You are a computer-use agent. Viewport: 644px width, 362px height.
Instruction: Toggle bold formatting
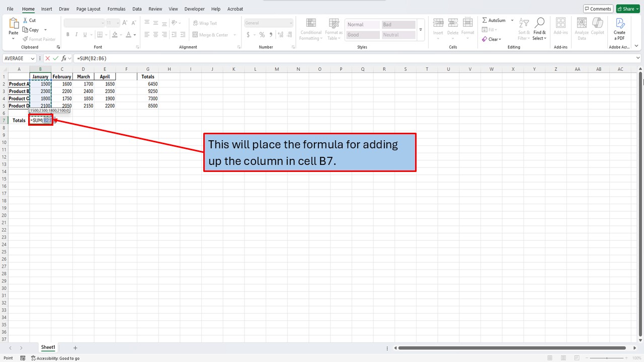[67, 34]
